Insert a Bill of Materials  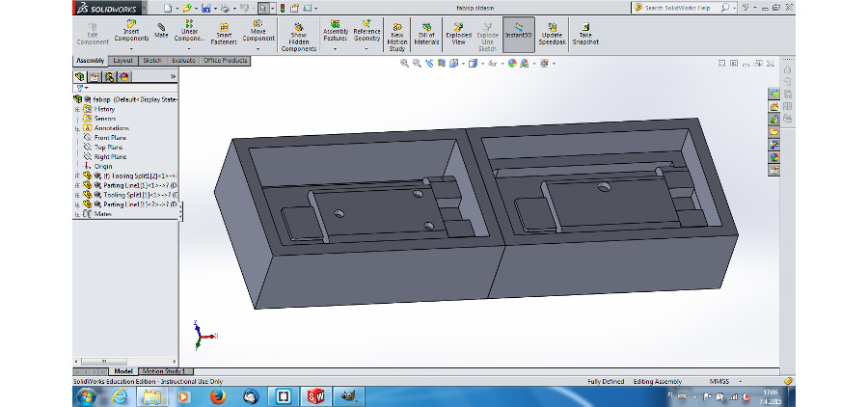point(426,35)
